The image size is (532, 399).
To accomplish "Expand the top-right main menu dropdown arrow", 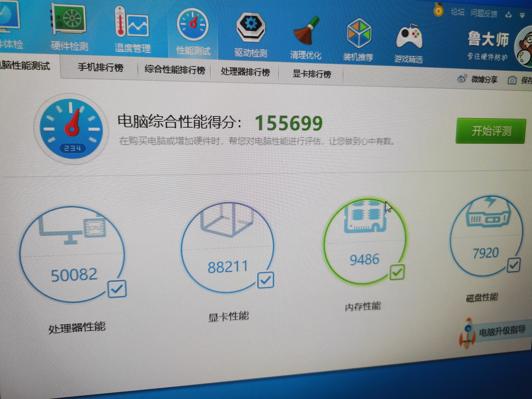I will pyautogui.click(x=522, y=15).
